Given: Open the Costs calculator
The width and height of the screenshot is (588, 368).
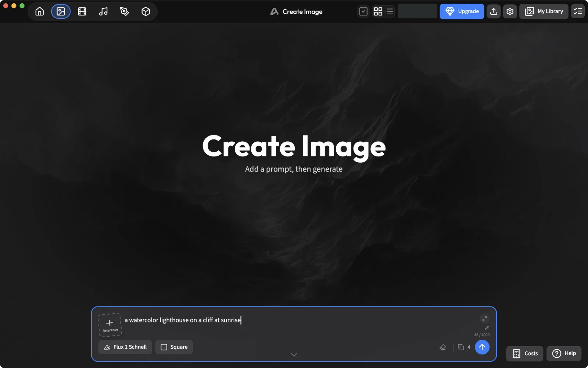Looking at the screenshot, I should pyautogui.click(x=525, y=354).
